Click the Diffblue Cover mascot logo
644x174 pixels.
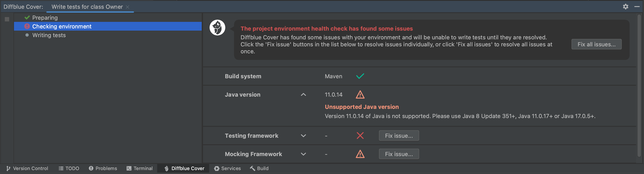(x=217, y=28)
